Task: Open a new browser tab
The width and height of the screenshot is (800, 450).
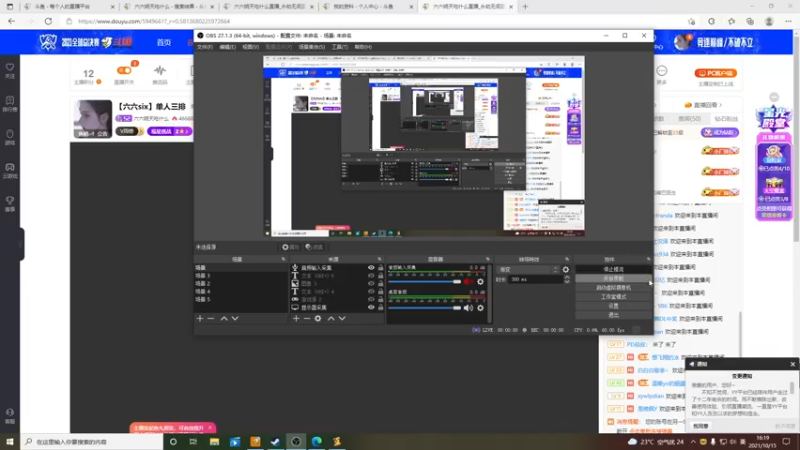Action: click(x=525, y=7)
